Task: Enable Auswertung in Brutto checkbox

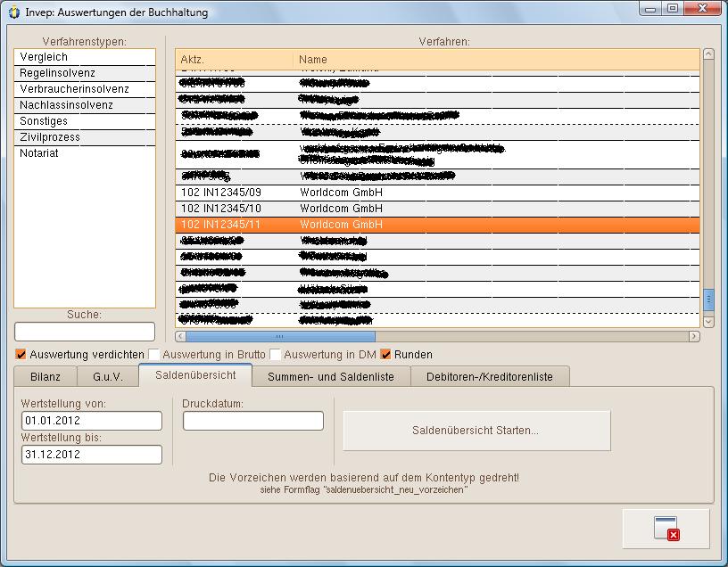Action: [153, 355]
